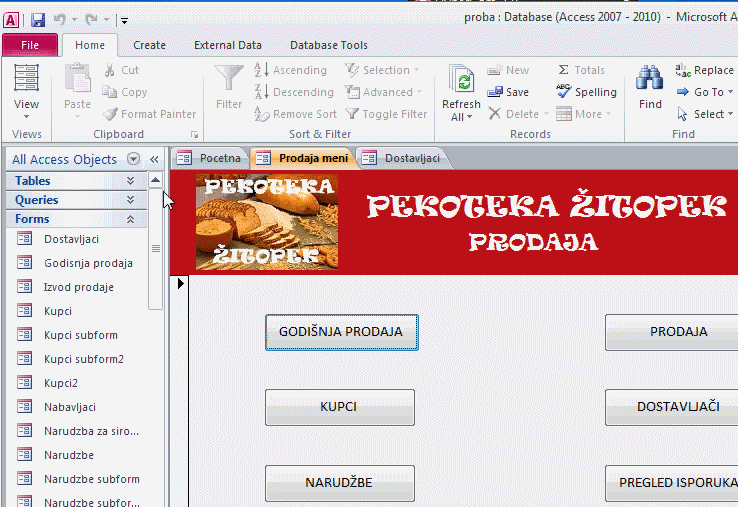
Task: Expand the Queries group in navigation pane
Action: (130, 200)
